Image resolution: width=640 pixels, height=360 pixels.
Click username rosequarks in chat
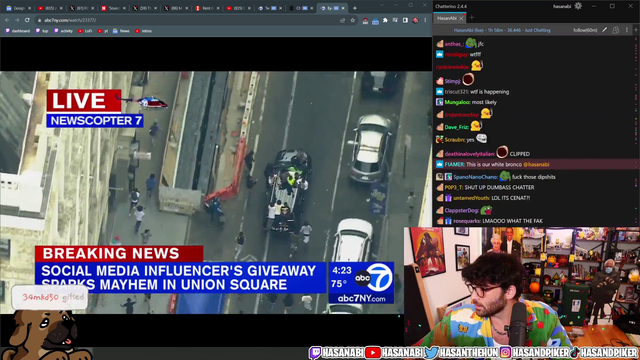467,221
